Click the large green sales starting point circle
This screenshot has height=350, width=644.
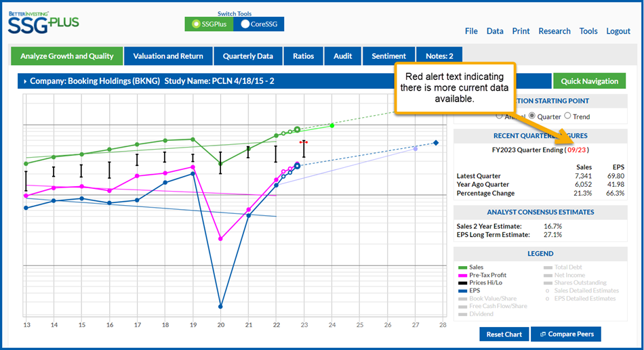tap(297, 130)
